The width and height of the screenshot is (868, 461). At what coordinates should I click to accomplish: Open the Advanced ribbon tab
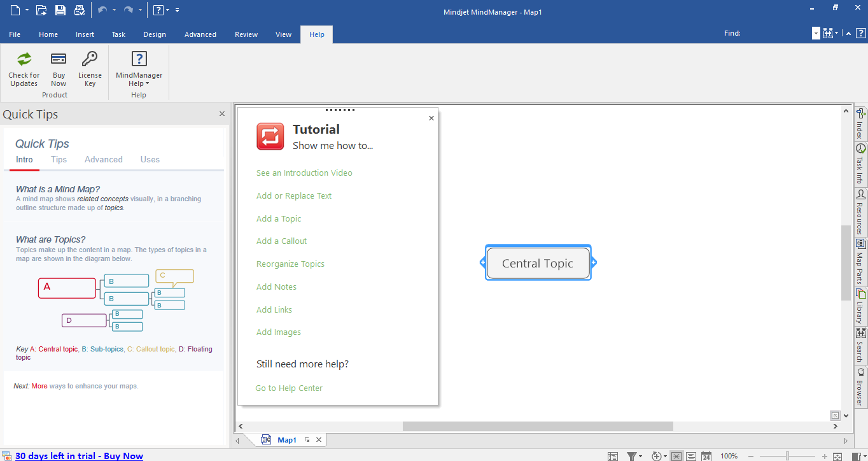click(x=200, y=34)
